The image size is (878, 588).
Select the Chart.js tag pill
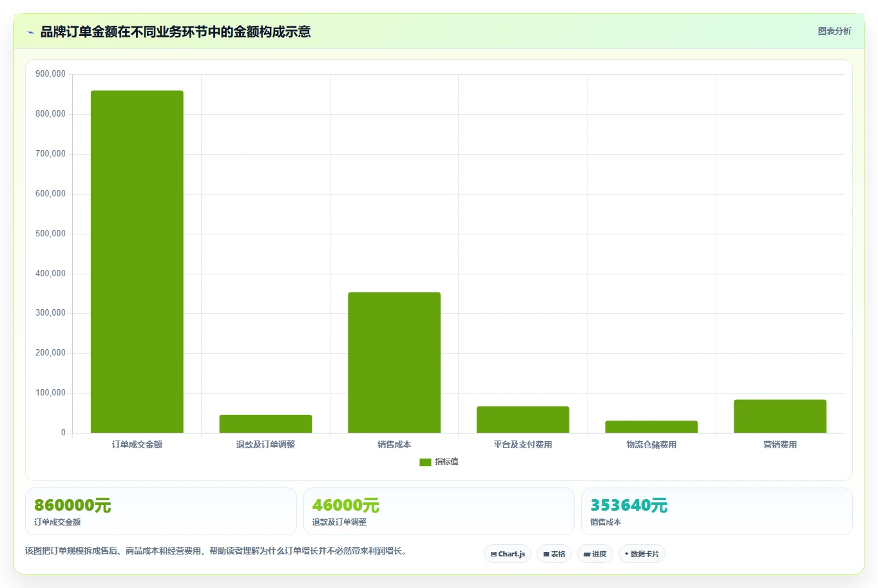click(508, 554)
